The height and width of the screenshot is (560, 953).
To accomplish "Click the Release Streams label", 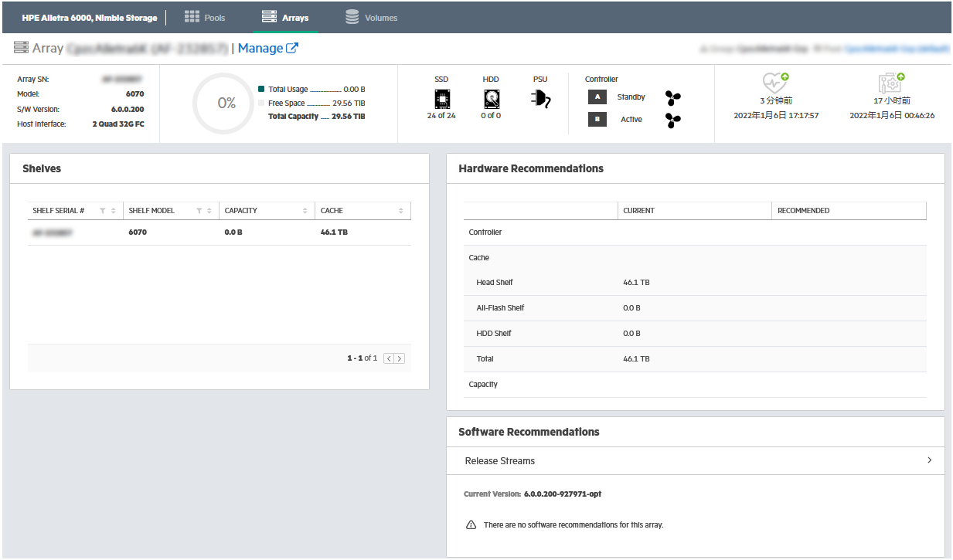I will coord(500,461).
